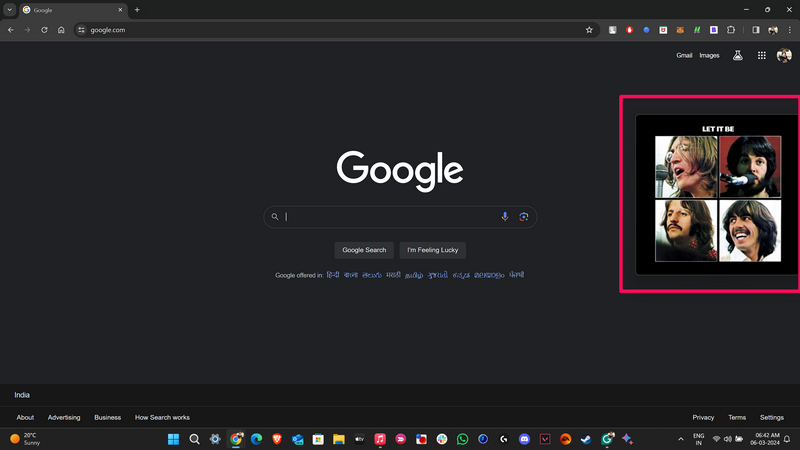This screenshot has height=450, width=800.
Task: Click the Chrome back arrow
Action: click(x=11, y=30)
